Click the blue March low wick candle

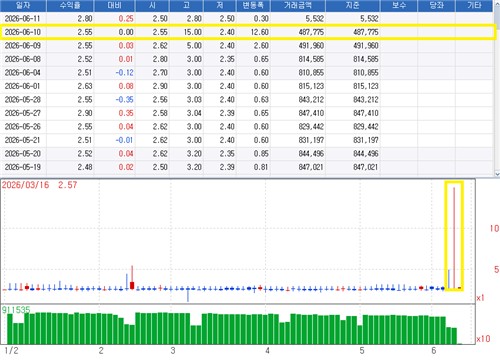(x=188, y=294)
